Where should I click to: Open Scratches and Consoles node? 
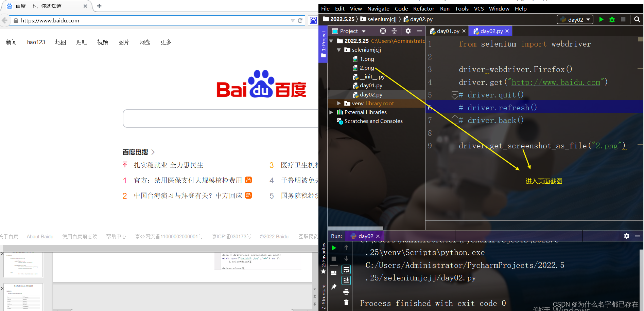(373, 121)
